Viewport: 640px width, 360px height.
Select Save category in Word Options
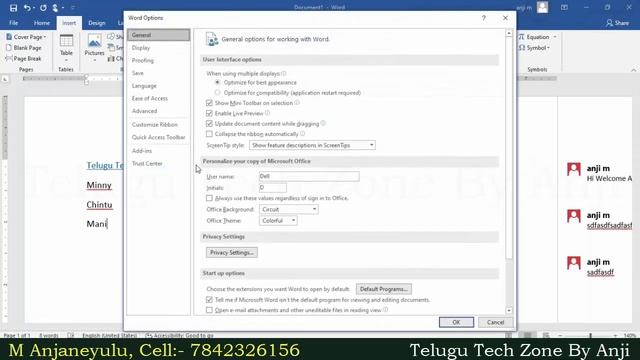pyautogui.click(x=158, y=73)
